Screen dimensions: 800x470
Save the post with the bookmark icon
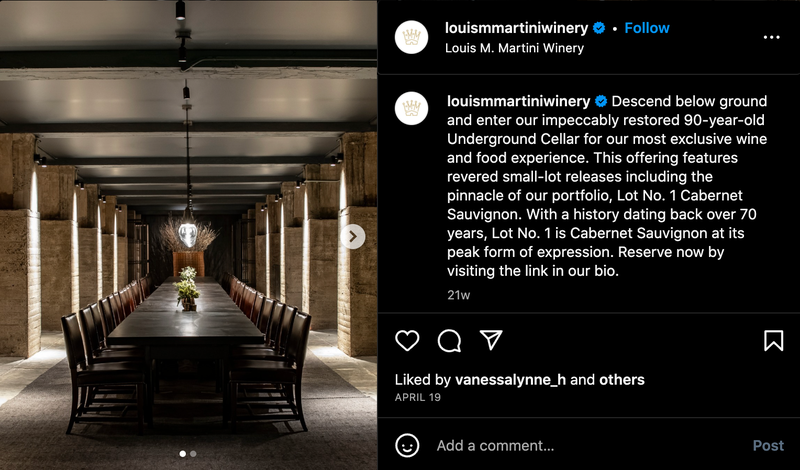(x=773, y=340)
